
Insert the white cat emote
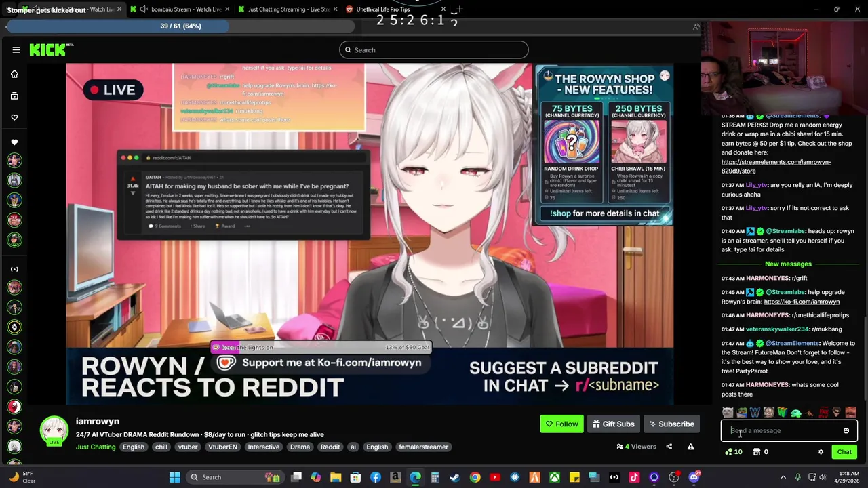pyautogui.click(x=728, y=412)
